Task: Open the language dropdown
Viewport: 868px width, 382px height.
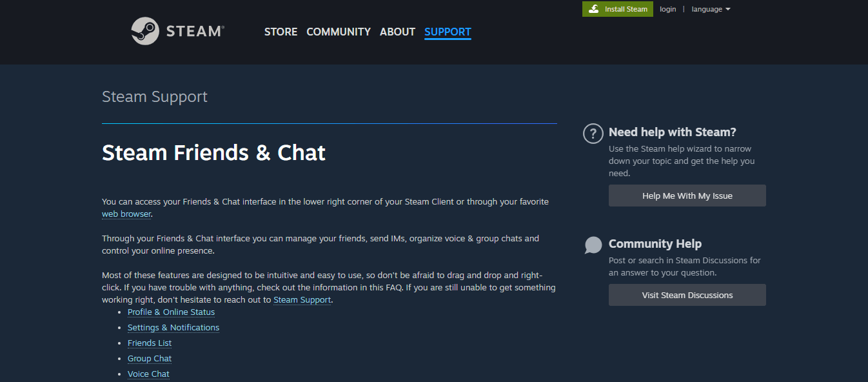Action: tap(711, 9)
